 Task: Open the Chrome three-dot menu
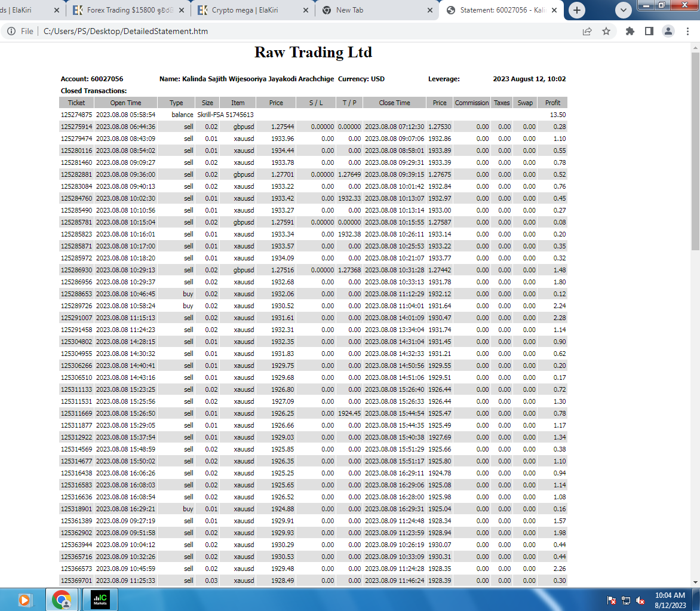click(687, 31)
